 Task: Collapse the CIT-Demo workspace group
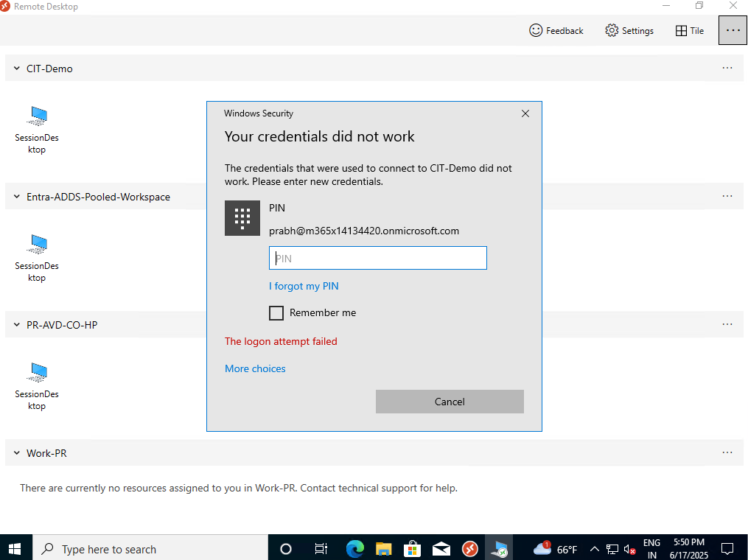(x=17, y=69)
